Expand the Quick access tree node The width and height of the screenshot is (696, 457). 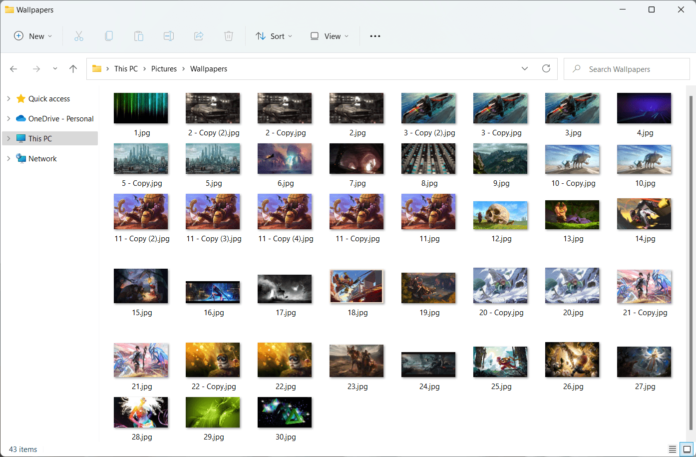[8, 98]
